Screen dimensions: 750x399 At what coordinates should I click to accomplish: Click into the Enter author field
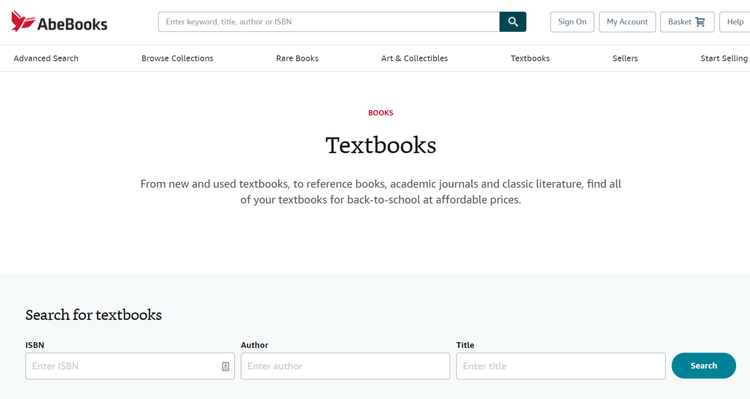click(345, 366)
